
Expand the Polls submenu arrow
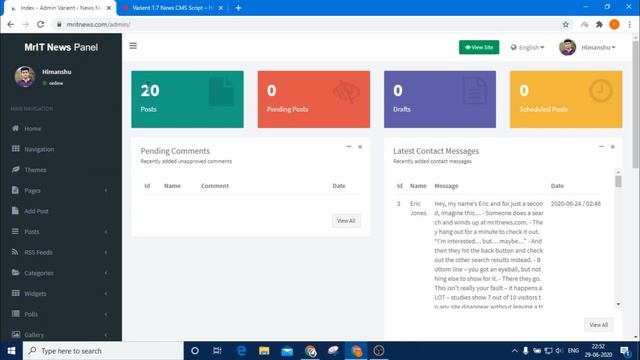[106, 314]
